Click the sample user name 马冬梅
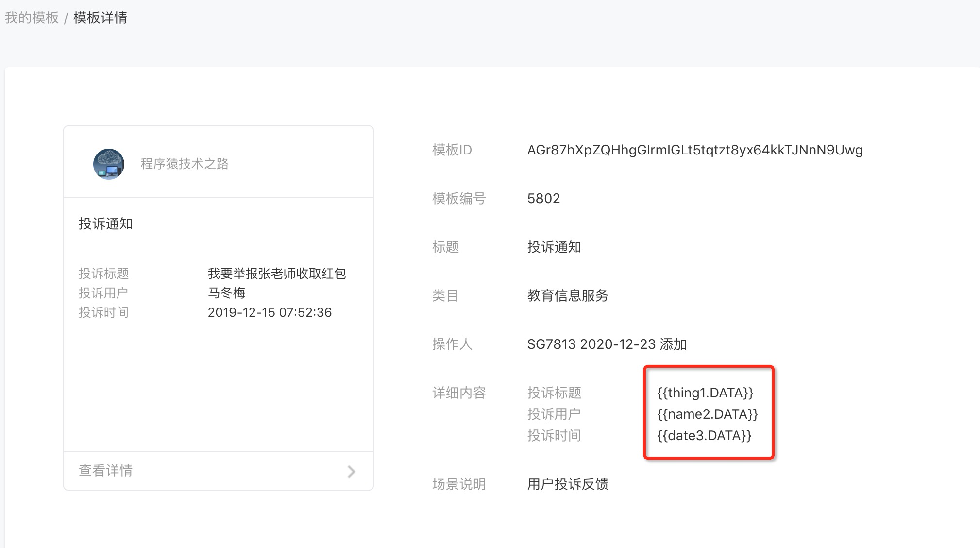The width and height of the screenshot is (980, 548). coord(227,293)
